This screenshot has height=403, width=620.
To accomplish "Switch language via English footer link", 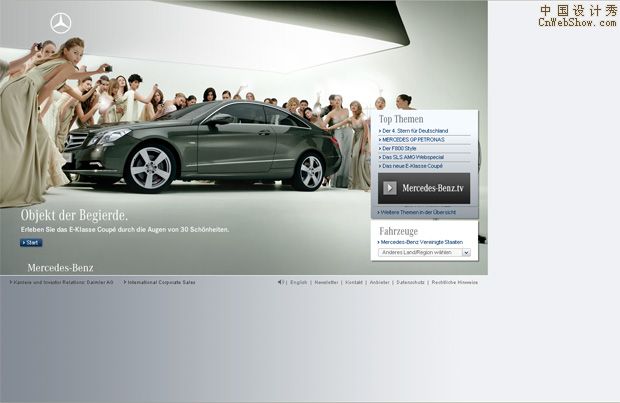I will coord(299,282).
